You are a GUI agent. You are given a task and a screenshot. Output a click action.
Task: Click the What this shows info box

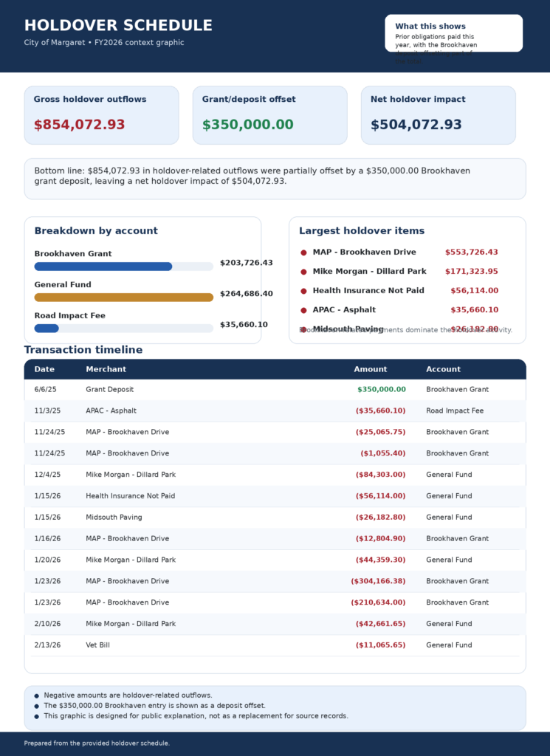(453, 33)
